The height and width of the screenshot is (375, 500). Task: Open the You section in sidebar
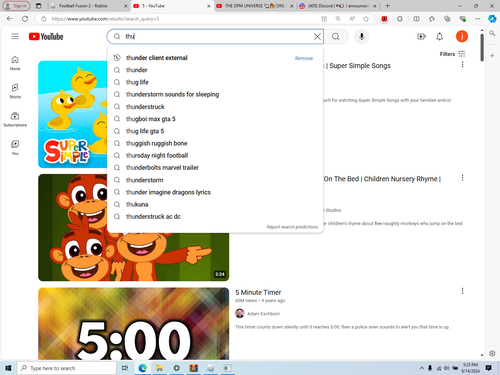click(x=15, y=148)
